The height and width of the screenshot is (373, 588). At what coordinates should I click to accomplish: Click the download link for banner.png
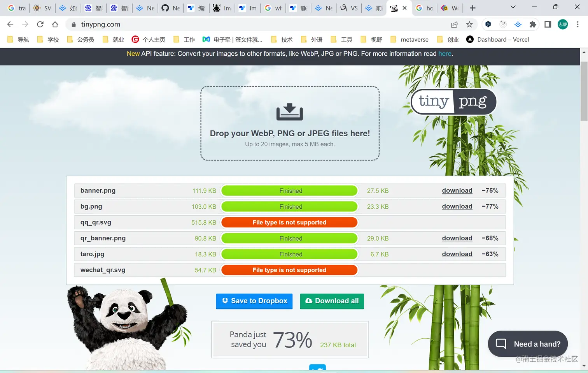tap(457, 190)
